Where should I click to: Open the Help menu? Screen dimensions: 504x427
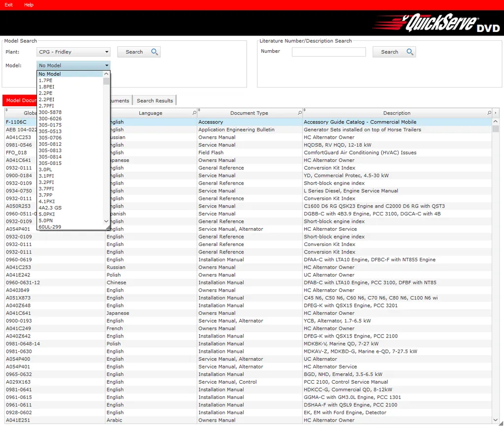pos(29,5)
